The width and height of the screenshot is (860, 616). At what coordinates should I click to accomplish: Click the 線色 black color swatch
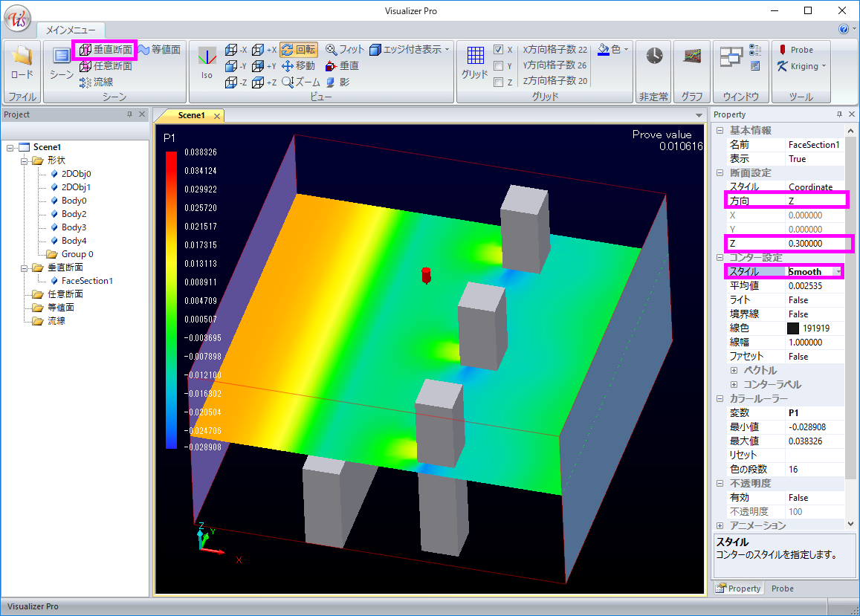(793, 328)
